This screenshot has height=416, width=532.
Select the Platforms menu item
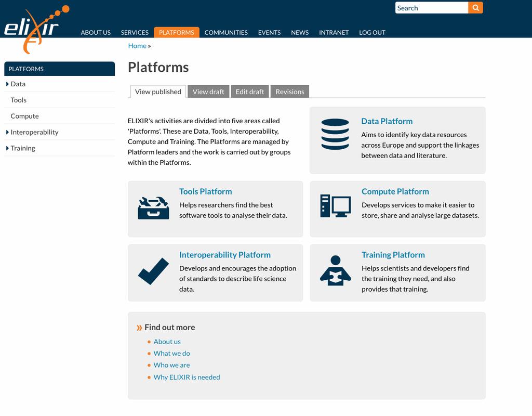click(x=177, y=33)
